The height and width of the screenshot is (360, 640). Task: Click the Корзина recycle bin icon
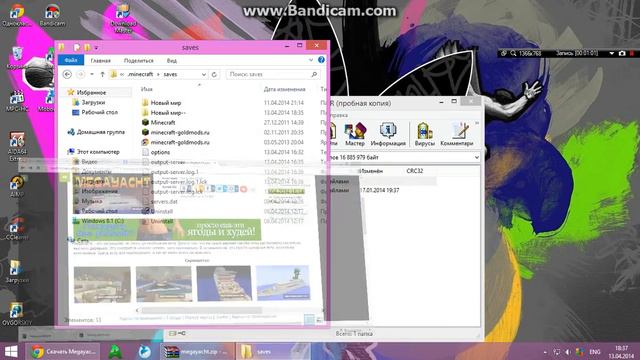[17, 57]
